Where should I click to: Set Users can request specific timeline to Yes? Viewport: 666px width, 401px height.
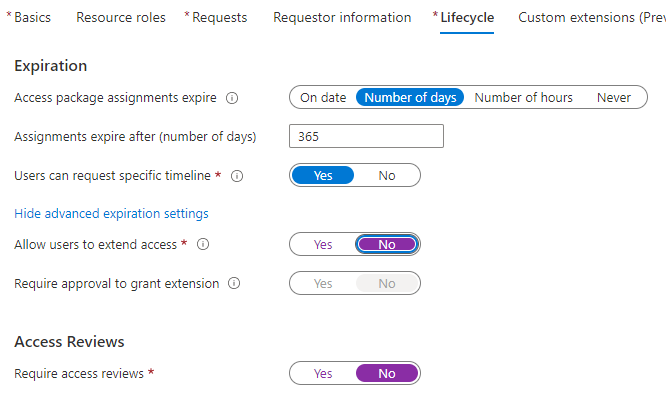[323, 175]
